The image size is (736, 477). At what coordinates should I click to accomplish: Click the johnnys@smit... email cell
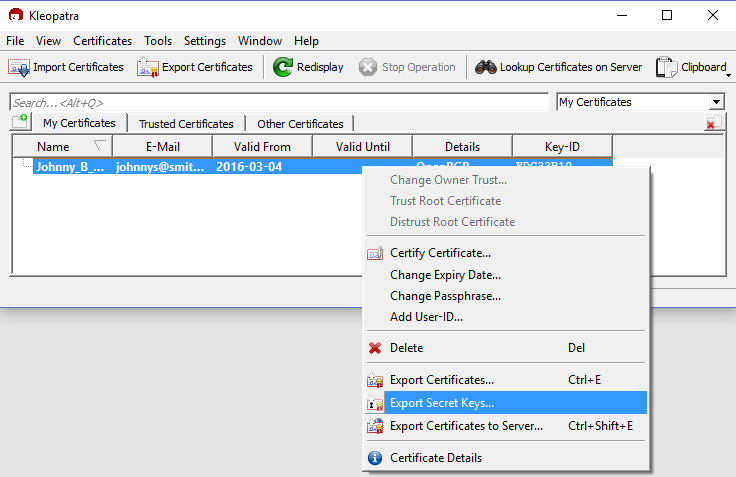tap(160, 167)
